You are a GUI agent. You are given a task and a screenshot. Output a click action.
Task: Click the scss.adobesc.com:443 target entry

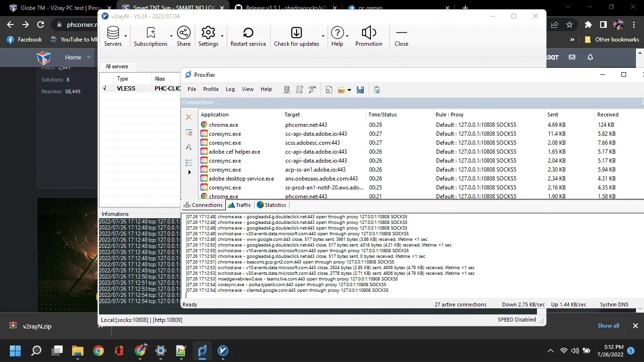click(x=313, y=143)
